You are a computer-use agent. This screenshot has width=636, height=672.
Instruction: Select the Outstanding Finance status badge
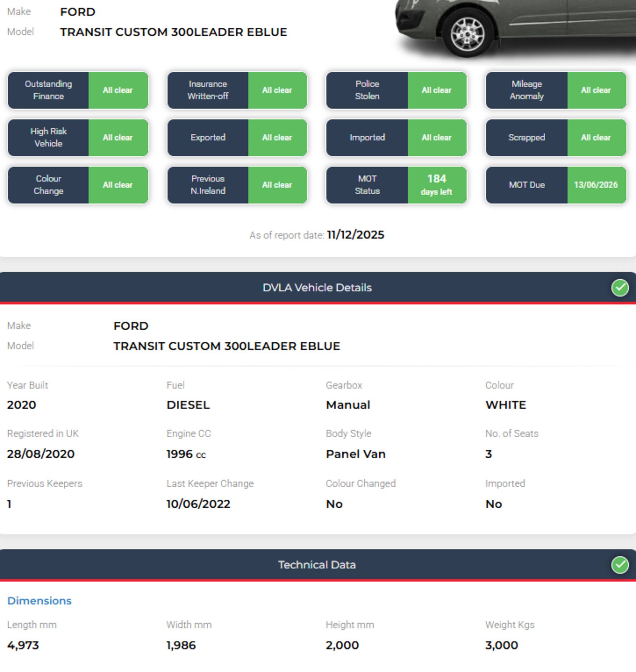point(78,90)
